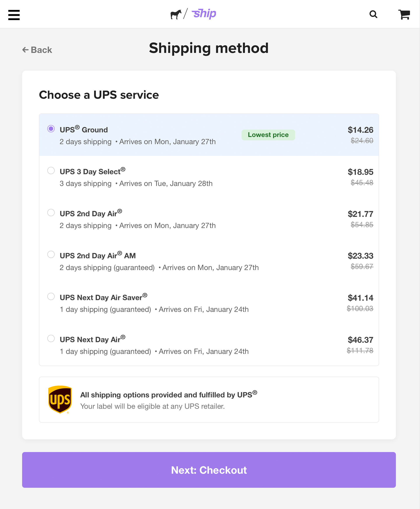Click the 'Choose a UPS service' heading
This screenshot has width=420, height=509.
99,95
